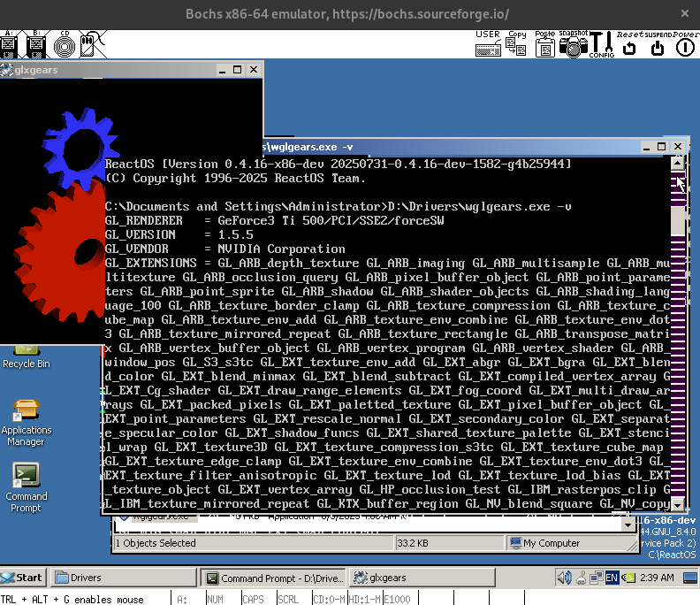The height and width of the screenshot is (605, 700).
Task: Switch to Command Prompt taskbar button
Action: 273,578
